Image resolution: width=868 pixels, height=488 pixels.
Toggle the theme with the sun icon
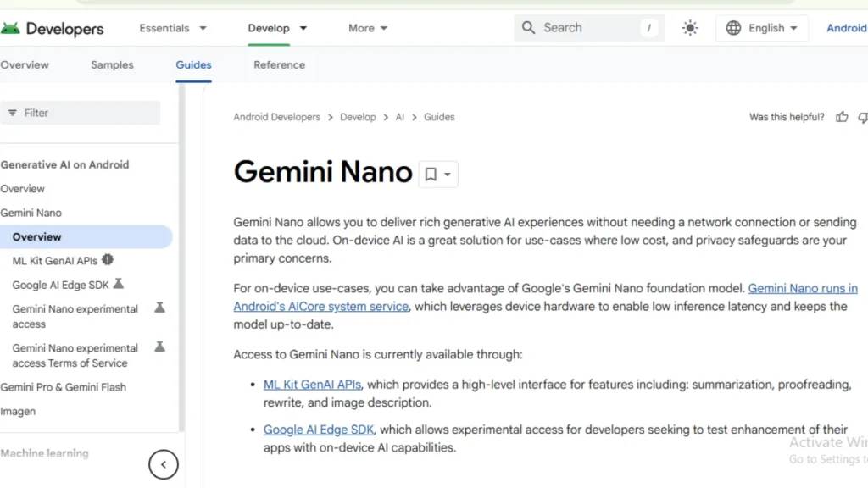point(690,28)
